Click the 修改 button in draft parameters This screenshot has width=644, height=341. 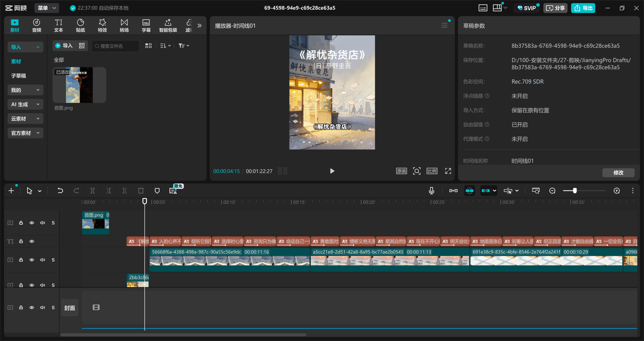pos(618,173)
